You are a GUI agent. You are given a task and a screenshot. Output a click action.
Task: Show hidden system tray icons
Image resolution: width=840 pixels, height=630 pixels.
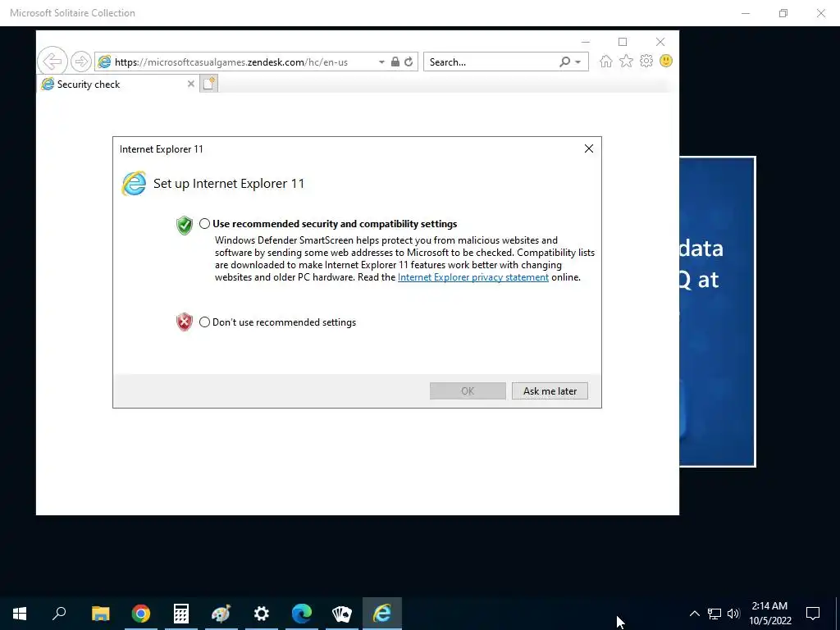tap(694, 614)
